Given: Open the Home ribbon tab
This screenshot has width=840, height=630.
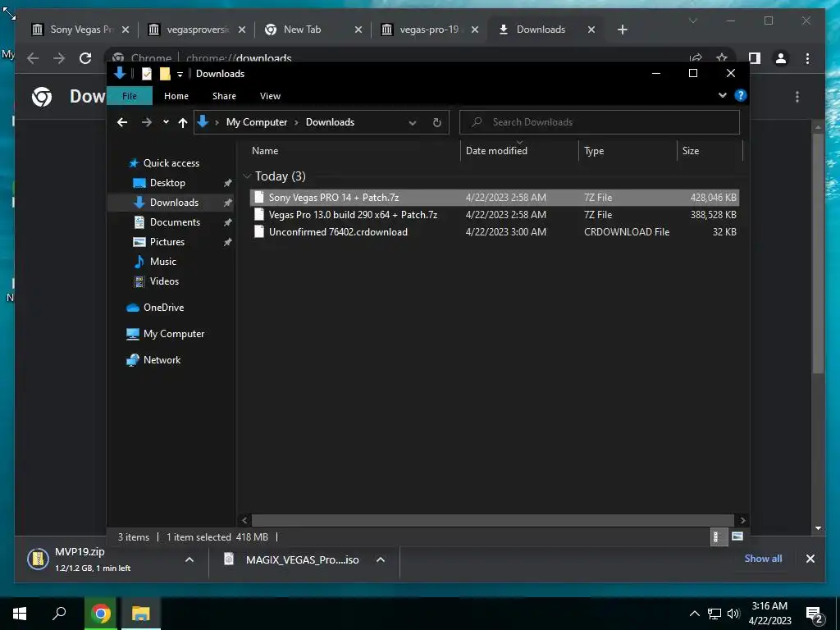Looking at the screenshot, I should click(176, 96).
